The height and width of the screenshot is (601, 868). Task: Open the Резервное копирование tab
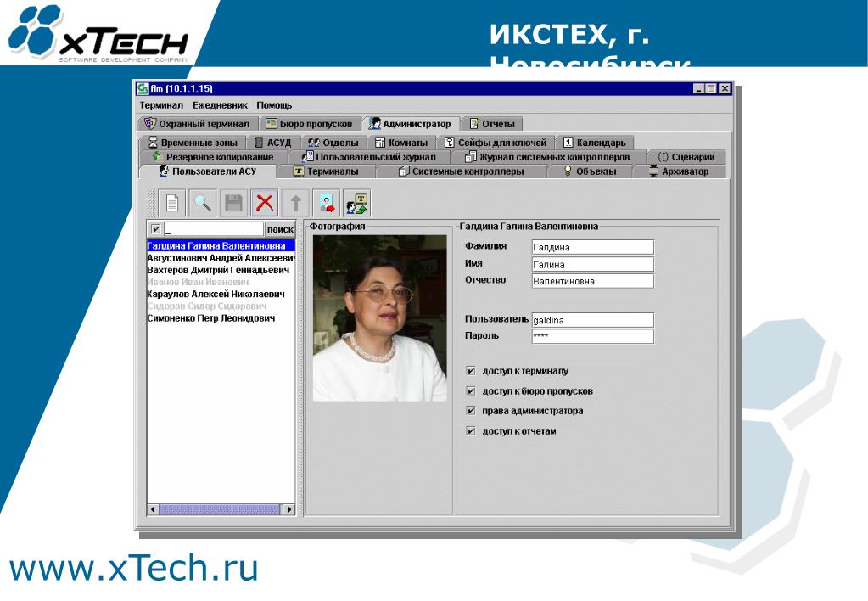tap(213, 157)
